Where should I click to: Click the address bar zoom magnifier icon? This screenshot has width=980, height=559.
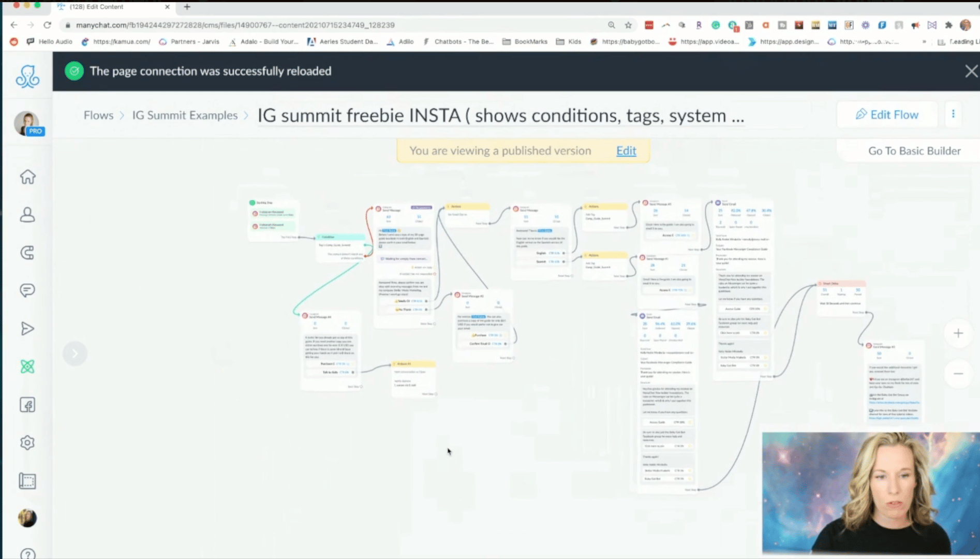click(x=612, y=25)
